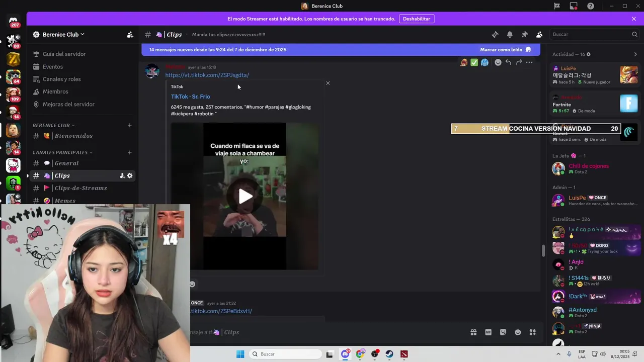The image size is (644, 362).
Task: Reply to the message with reply arrow
Action: coord(508,62)
